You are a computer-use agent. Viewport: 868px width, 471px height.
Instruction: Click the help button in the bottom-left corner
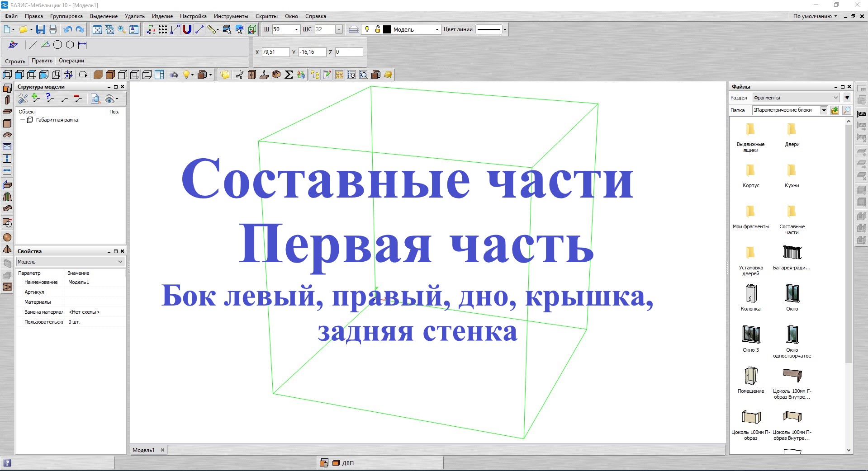coord(8,462)
